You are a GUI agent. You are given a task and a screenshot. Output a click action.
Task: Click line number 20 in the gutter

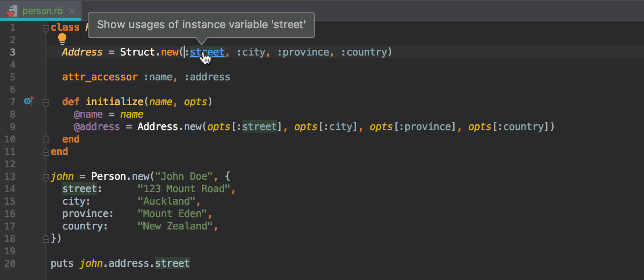click(10, 263)
